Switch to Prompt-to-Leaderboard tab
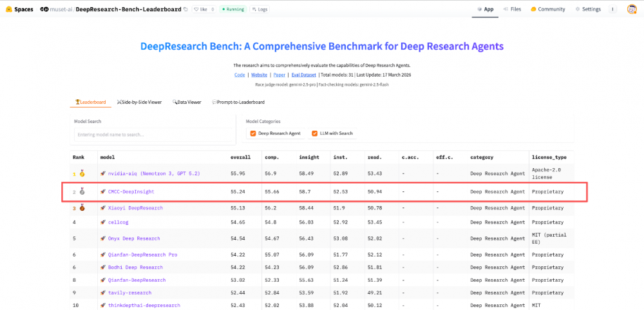Viewport: 644px width, 310px height. tap(238, 102)
